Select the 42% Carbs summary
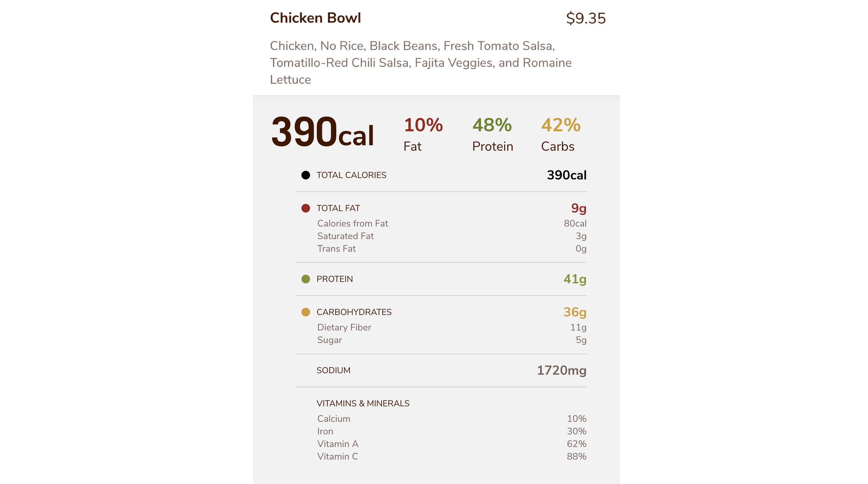This screenshot has height=484, width=868. pyautogui.click(x=560, y=134)
